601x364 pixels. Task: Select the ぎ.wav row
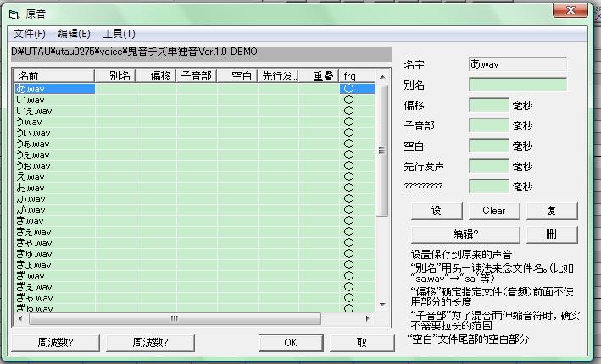coord(195,276)
